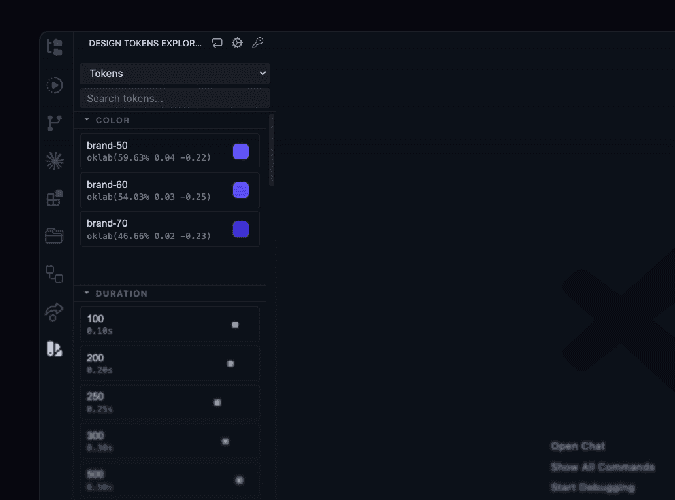Focus the Search tokens input field
This screenshot has height=500, width=675.
tap(175, 98)
